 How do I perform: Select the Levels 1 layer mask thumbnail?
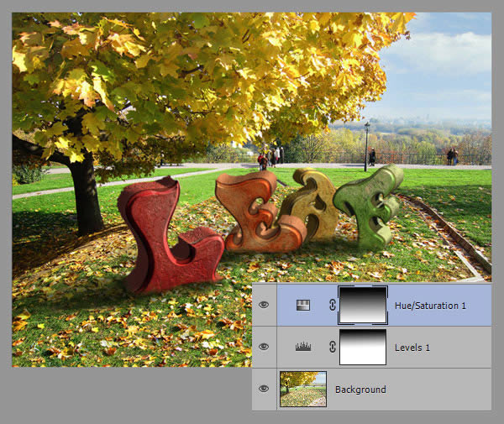(x=362, y=347)
